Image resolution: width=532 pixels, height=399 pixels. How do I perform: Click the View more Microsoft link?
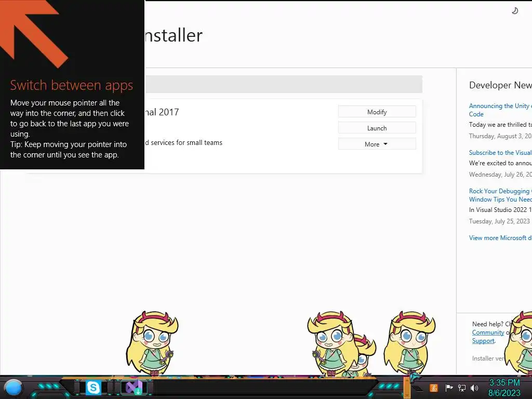point(500,238)
